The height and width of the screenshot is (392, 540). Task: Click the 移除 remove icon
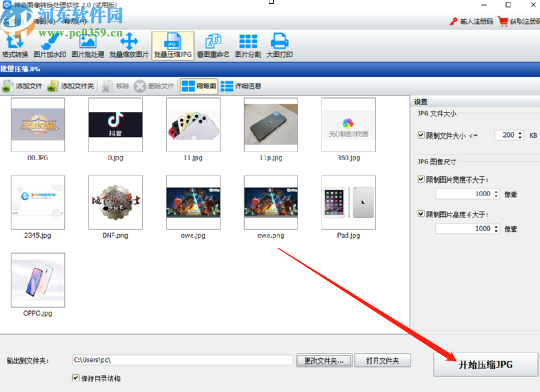[107, 86]
